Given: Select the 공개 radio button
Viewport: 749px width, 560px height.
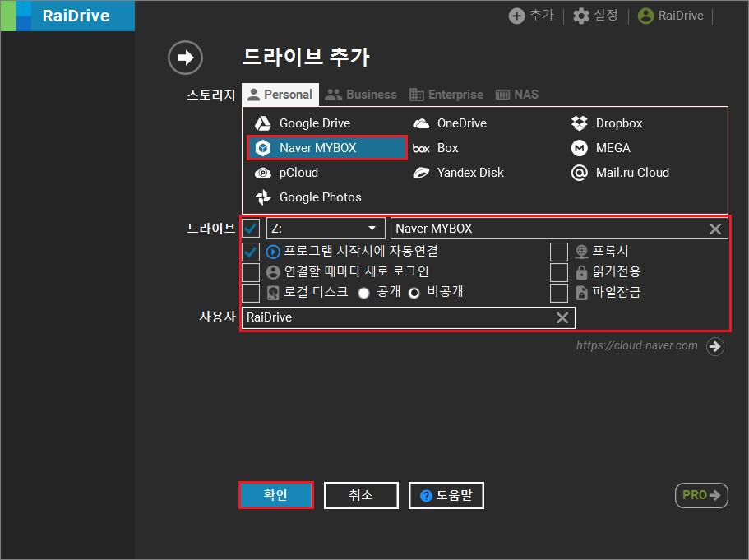Looking at the screenshot, I should pyautogui.click(x=363, y=293).
